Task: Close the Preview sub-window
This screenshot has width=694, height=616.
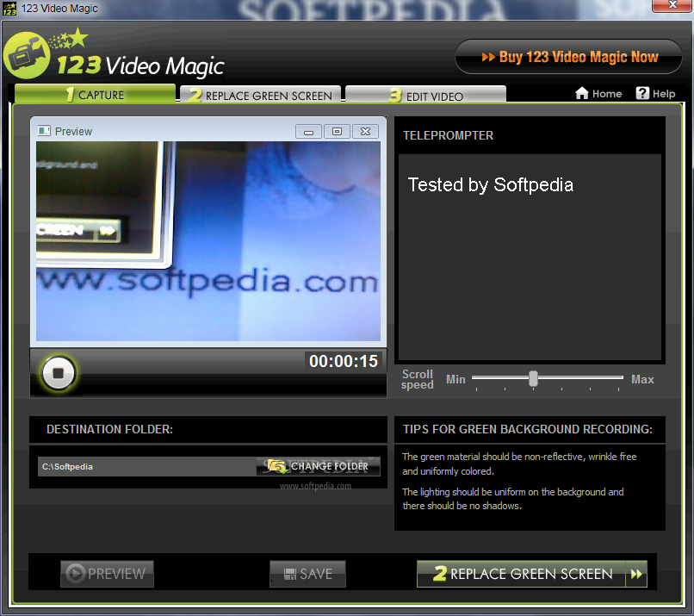Action: pyautogui.click(x=365, y=132)
